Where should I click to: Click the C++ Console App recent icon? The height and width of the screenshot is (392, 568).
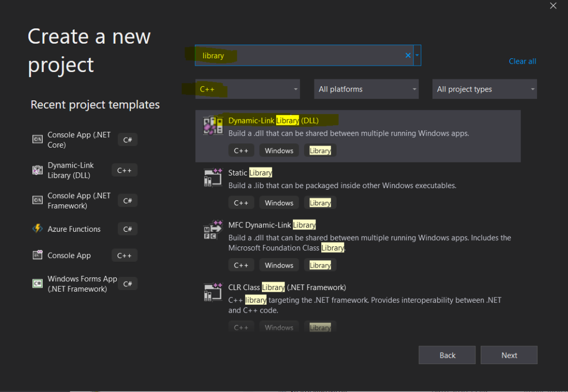pos(37,255)
